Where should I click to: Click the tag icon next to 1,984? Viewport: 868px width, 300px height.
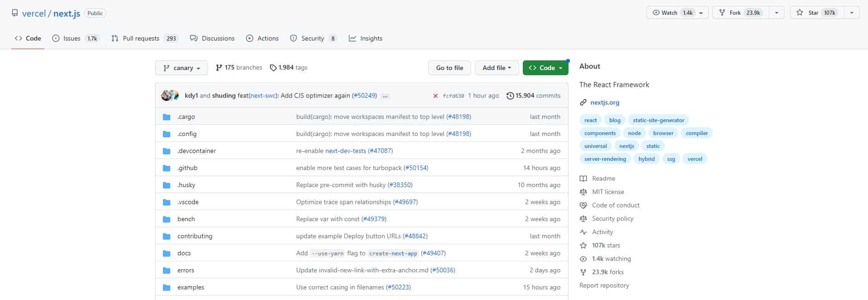click(x=273, y=68)
